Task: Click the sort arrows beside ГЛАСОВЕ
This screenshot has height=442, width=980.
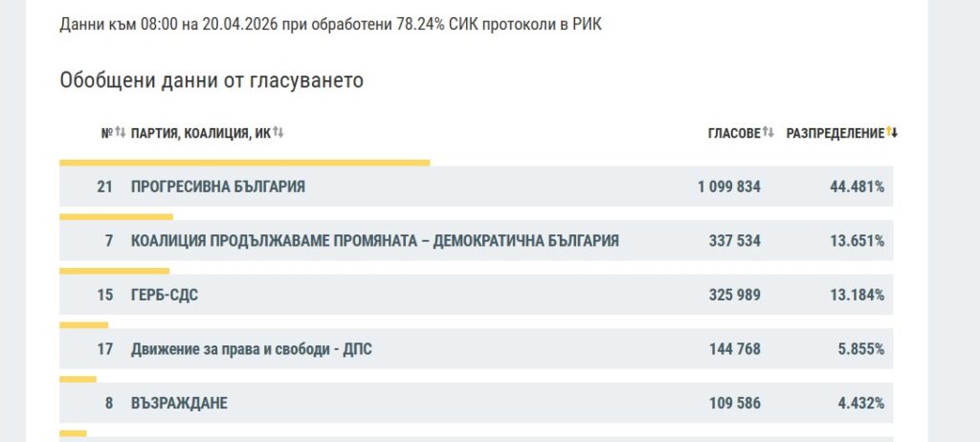Action: [x=768, y=133]
